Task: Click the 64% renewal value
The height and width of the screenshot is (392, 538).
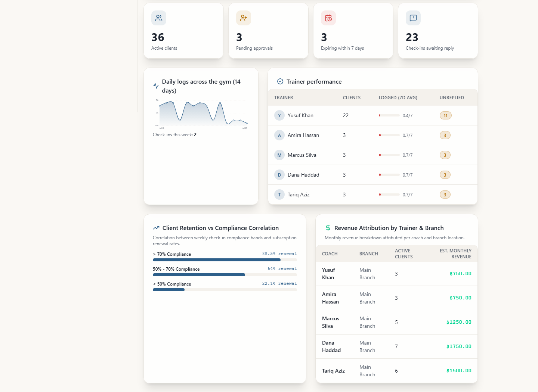Action: [x=282, y=268]
